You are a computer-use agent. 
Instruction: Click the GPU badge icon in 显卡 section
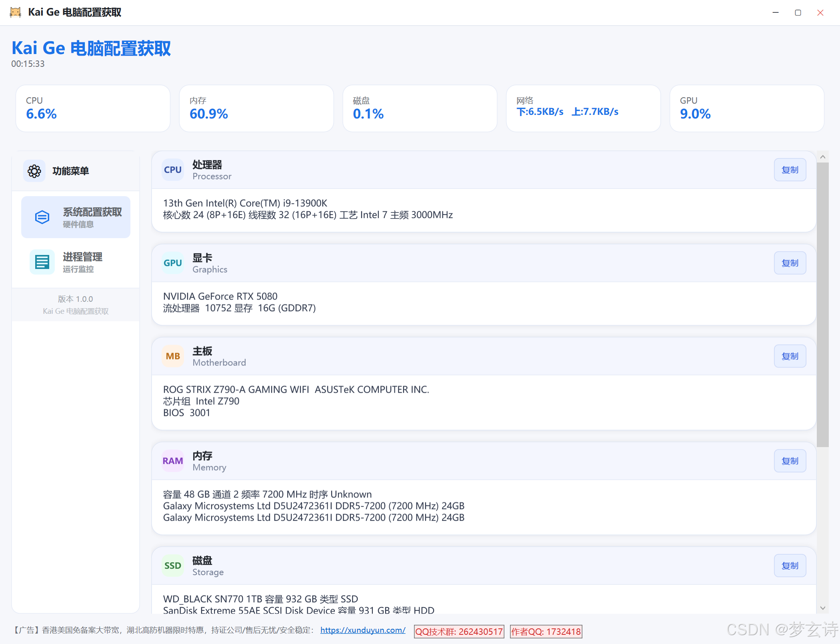(x=173, y=263)
